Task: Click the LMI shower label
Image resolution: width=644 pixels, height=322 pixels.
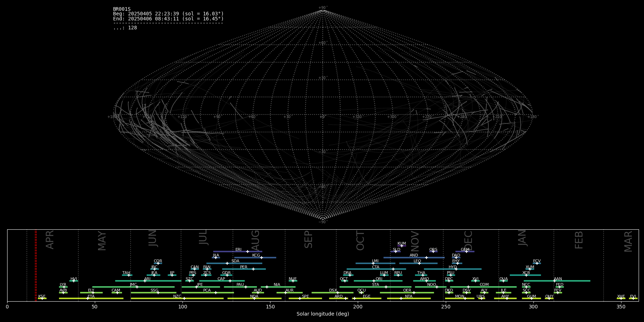Action: [375, 261]
